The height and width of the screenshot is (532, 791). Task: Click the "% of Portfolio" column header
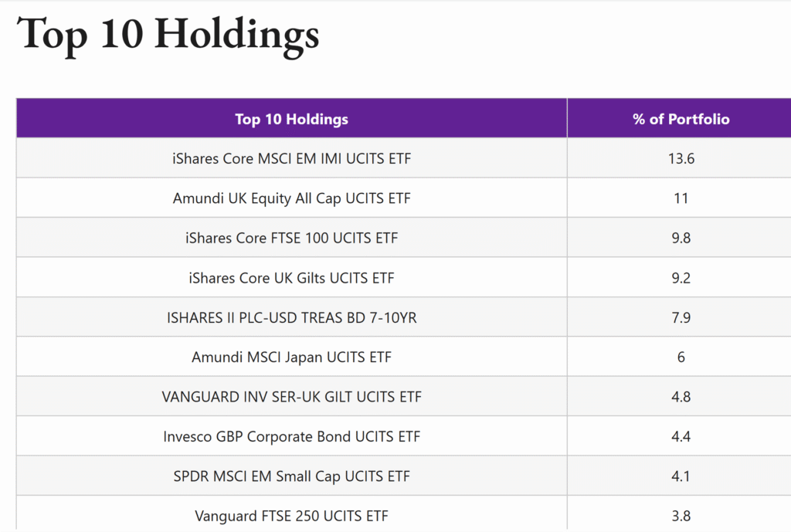(681, 119)
